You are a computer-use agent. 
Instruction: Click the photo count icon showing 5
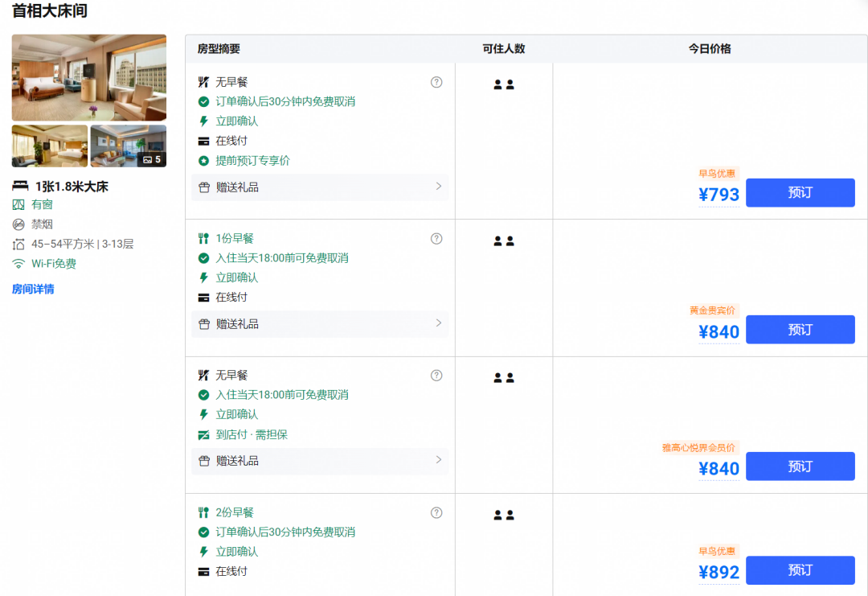(x=147, y=159)
